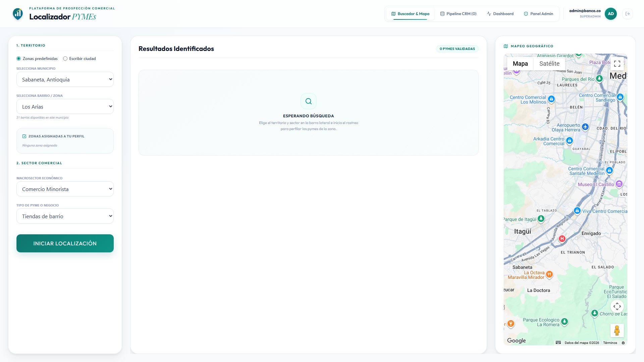Click the keyboard shortcuts icon on map
The image size is (644, 362).
point(558,343)
